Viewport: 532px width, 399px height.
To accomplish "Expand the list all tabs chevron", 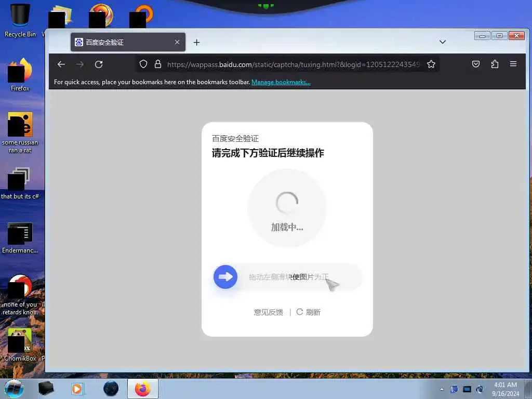I will point(443,42).
